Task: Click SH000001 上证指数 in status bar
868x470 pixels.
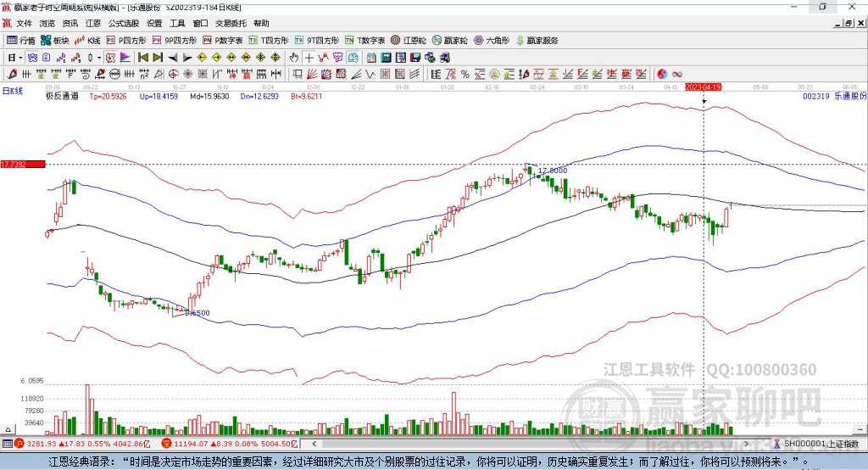Action: click(821, 444)
